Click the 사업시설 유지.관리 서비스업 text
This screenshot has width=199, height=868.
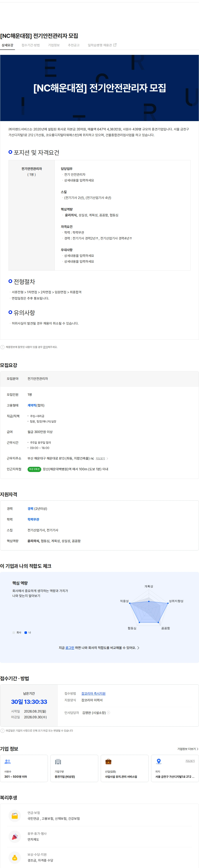pyautogui.click(x=121, y=777)
